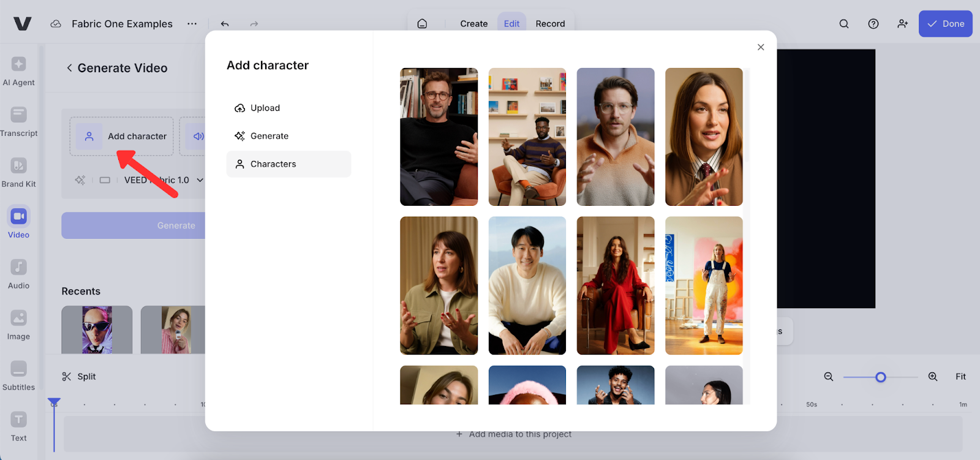980x460 pixels.
Task: Click the Split scissors tool
Action: [x=79, y=377]
